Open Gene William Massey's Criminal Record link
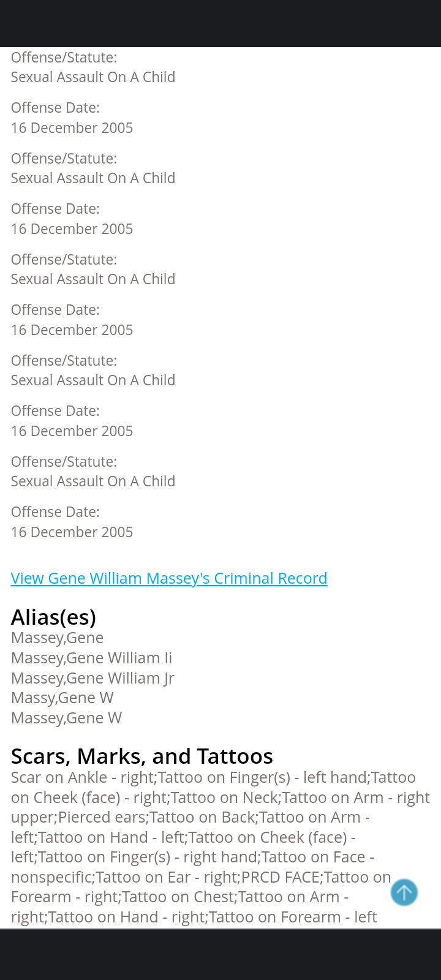441x980 pixels. coord(169,578)
